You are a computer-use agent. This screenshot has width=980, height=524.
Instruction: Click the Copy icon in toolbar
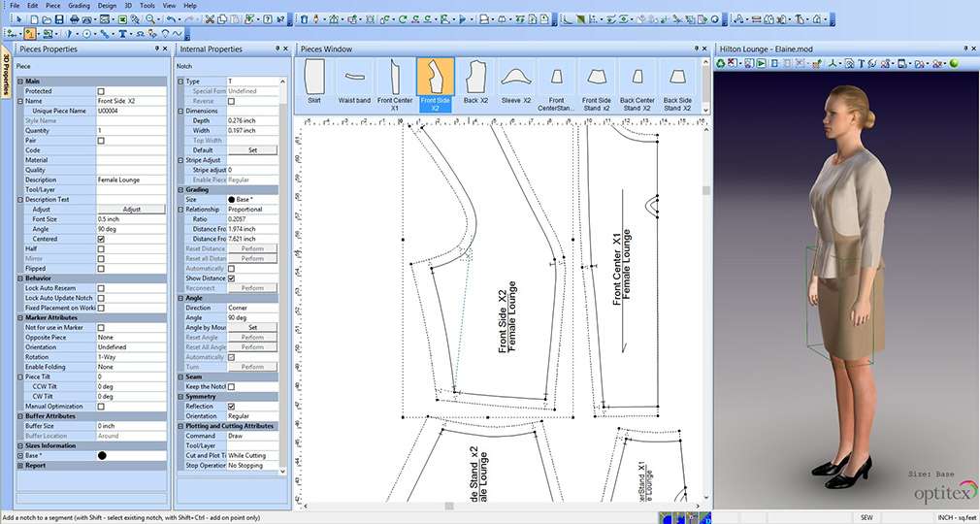coord(222,19)
